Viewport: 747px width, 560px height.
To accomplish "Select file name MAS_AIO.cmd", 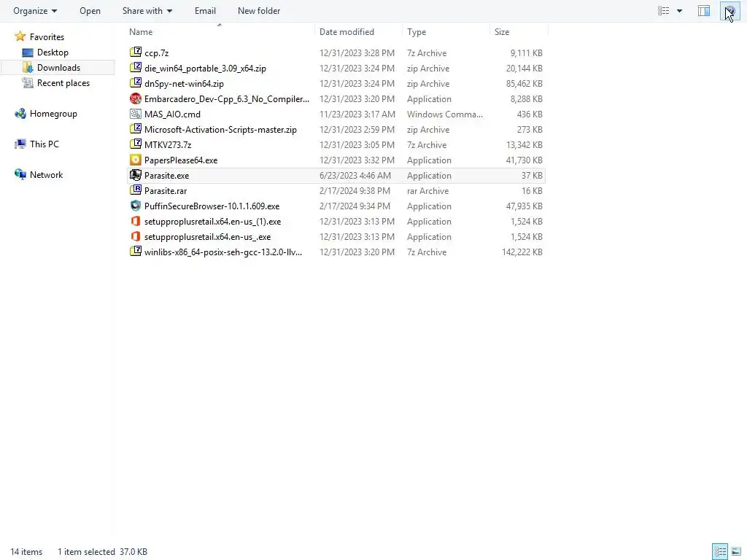I will pyautogui.click(x=172, y=114).
